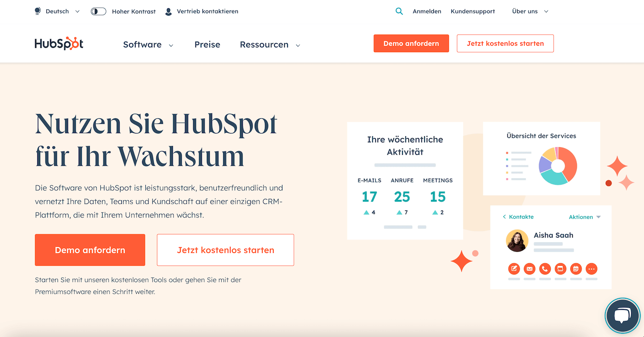Click the Übersicht der Services title
The image size is (644, 337).
click(541, 136)
